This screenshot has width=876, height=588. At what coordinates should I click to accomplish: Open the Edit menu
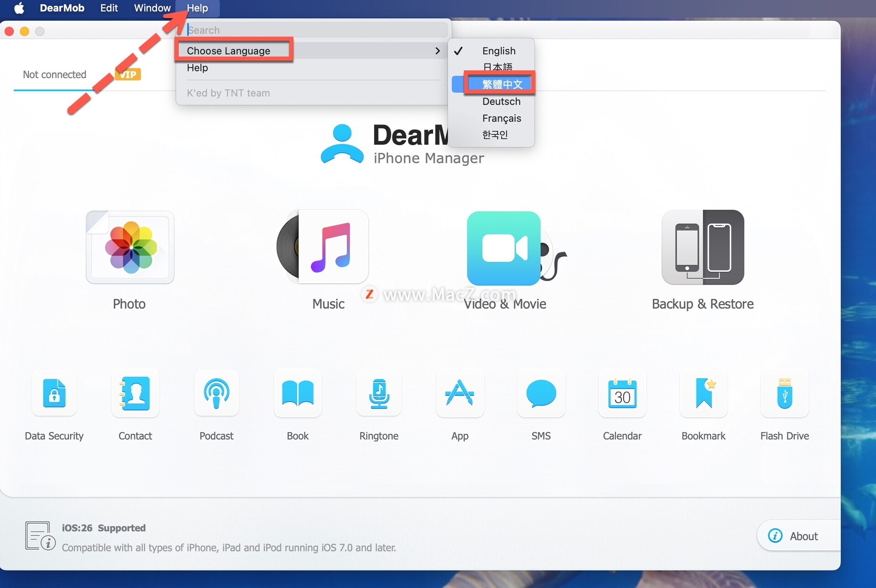[x=109, y=8]
